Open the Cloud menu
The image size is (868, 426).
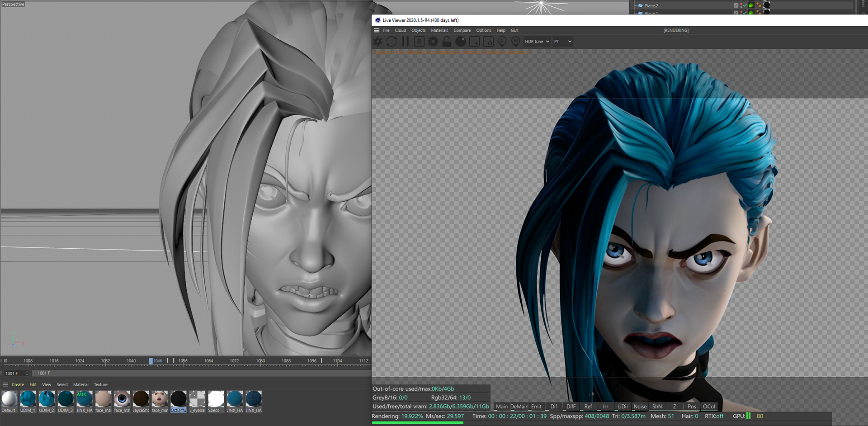[400, 30]
